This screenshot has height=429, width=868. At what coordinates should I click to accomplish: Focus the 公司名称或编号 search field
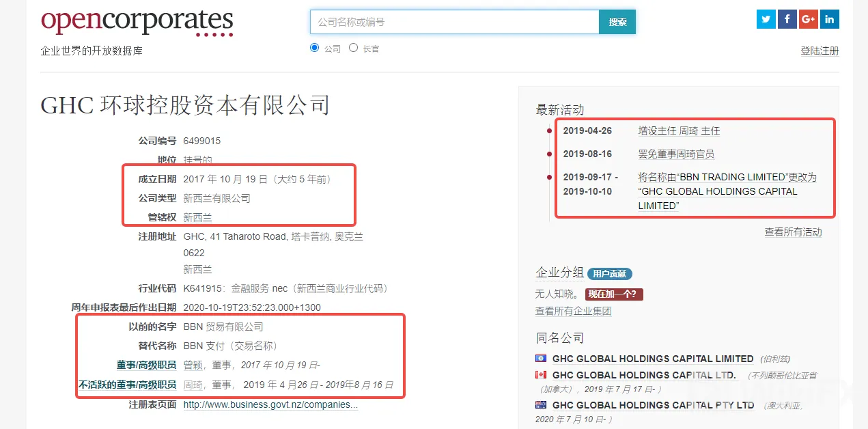click(x=455, y=22)
